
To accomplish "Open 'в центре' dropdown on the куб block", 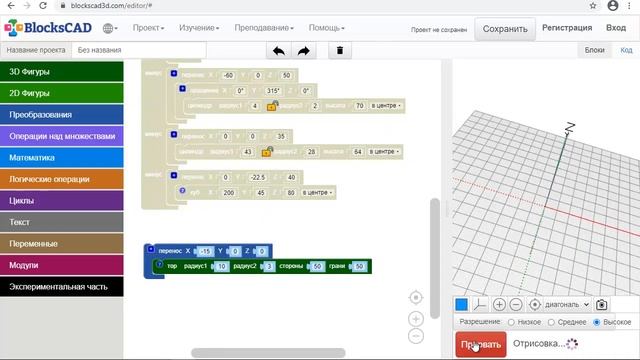I will pyautogui.click(x=317, y=192).
